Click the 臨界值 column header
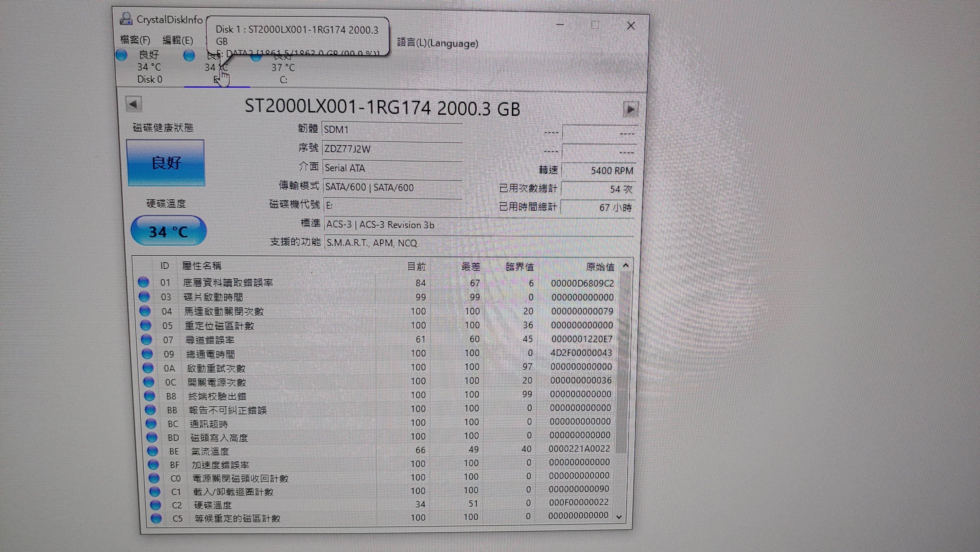This screenshot has height=552, width=980. [x=520, y=267]
